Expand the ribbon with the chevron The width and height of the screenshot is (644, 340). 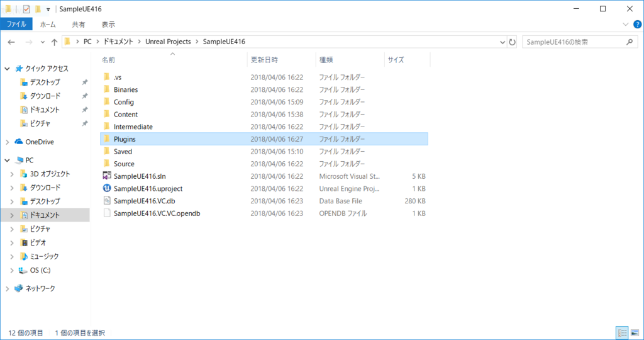pyautogui.click(x=626, y=25)
